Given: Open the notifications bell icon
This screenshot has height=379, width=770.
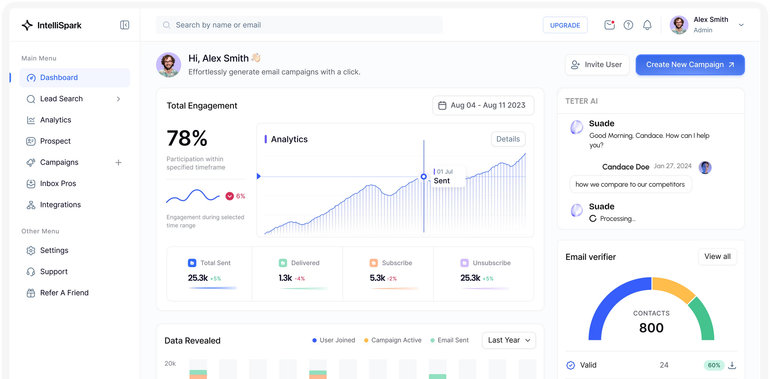Looking at the screenshot, I should (x=647, y=25).
